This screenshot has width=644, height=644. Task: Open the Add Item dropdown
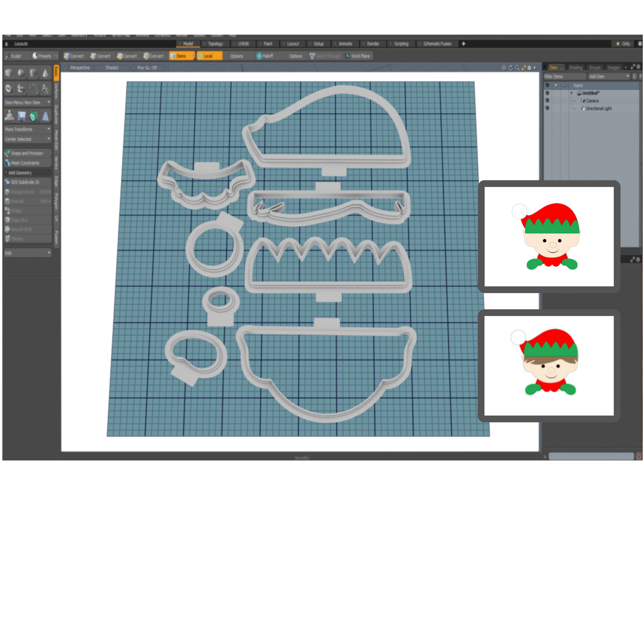coord(609,77)
